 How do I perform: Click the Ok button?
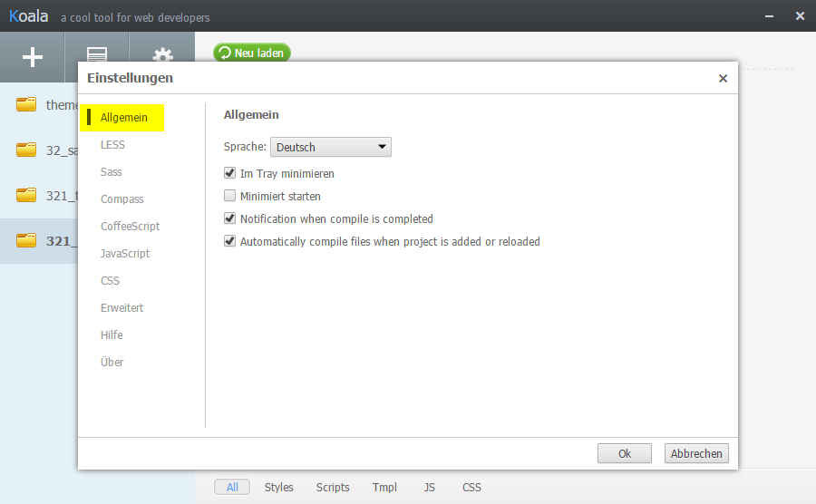tap(624, 454)
